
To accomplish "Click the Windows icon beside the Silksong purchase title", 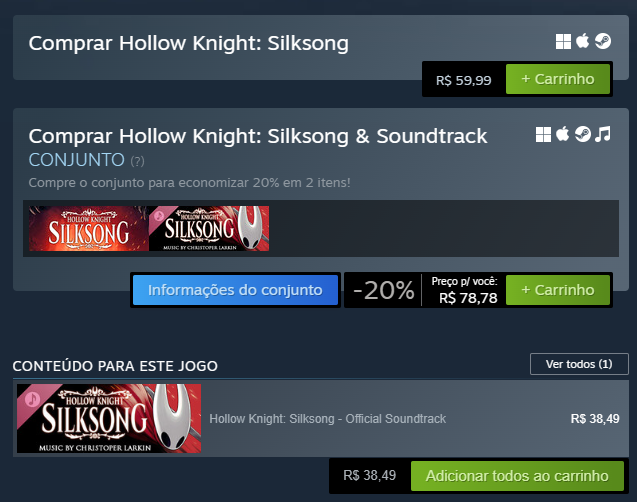I will pos(564,41).
